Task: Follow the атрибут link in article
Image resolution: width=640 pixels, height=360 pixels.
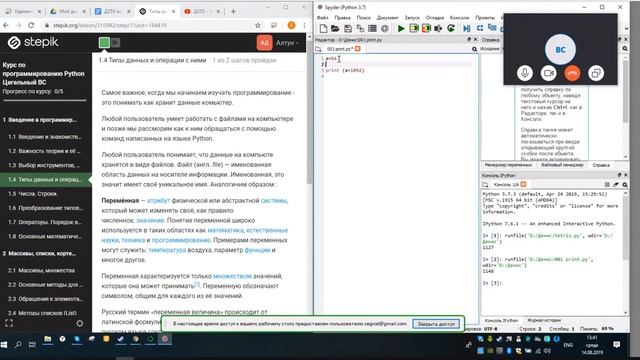Action: (x=158, y=201)
